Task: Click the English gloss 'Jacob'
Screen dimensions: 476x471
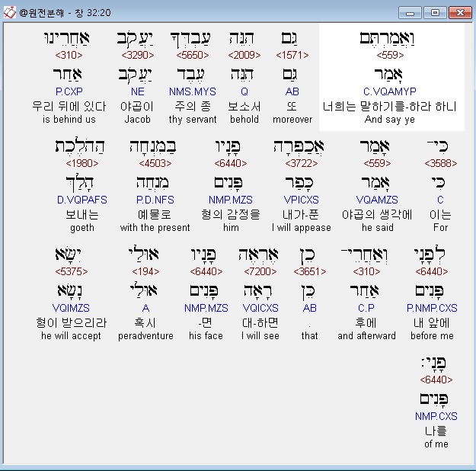Action: point(138,120)
